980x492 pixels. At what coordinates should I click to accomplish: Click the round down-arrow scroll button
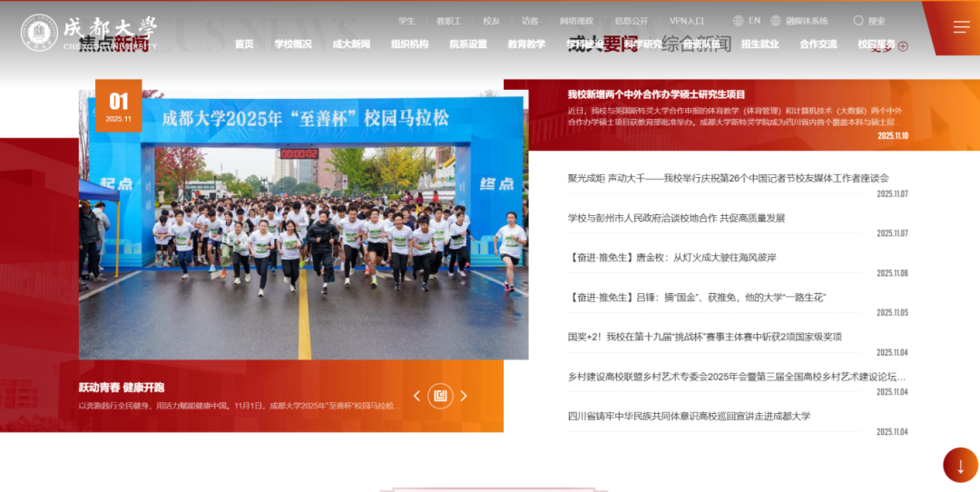[x=960, y=465]
